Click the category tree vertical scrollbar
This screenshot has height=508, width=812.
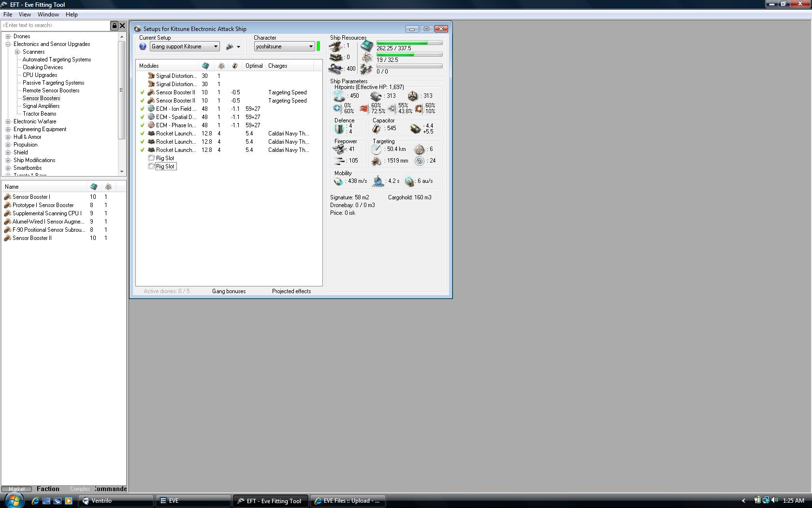pos(122,104)
